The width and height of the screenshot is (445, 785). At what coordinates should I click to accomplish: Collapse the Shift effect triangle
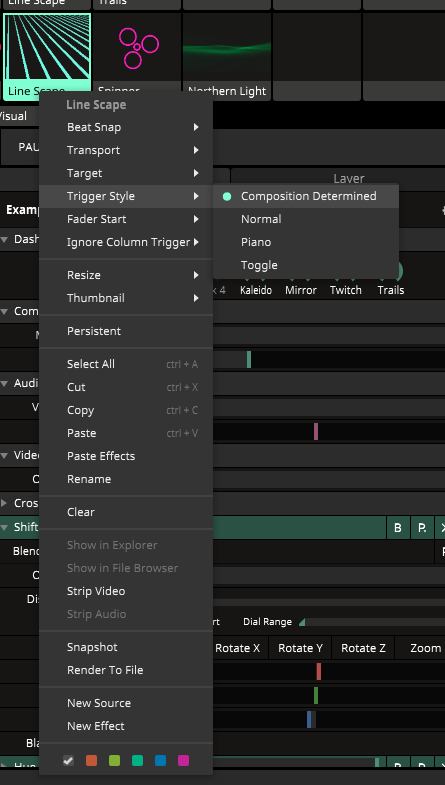[x=5, y=527]
